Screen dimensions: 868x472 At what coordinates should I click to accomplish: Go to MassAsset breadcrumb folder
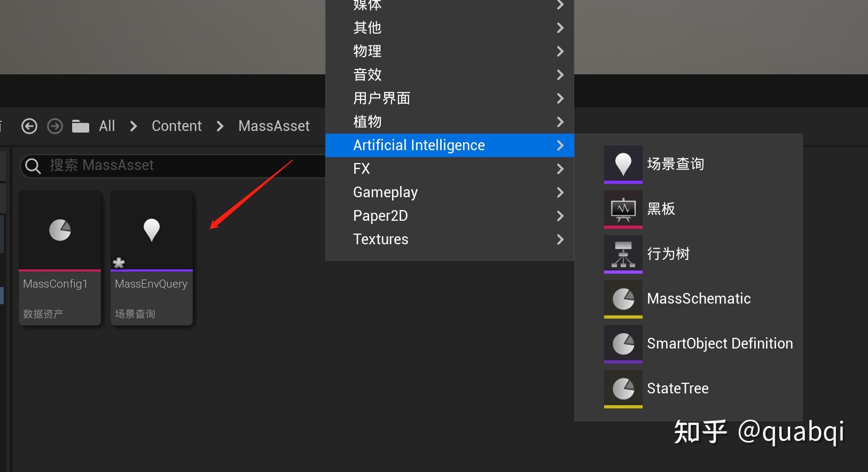(x=273, y=126)
